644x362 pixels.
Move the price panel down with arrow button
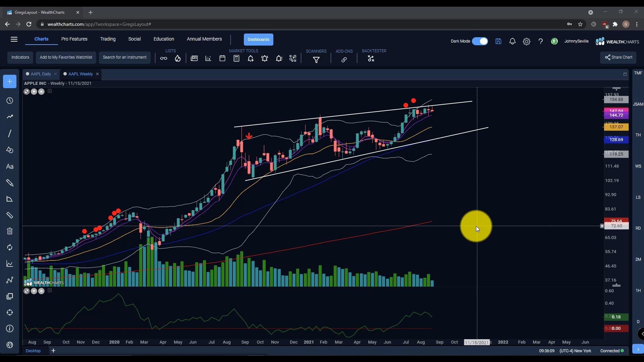(x=34, y=92)
